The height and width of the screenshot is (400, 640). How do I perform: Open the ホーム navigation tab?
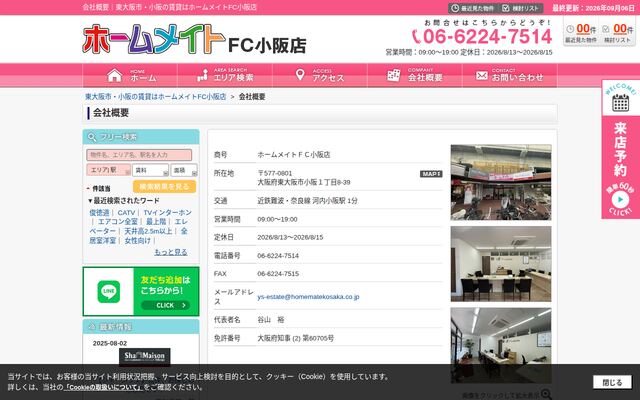(x=130, y=76)
